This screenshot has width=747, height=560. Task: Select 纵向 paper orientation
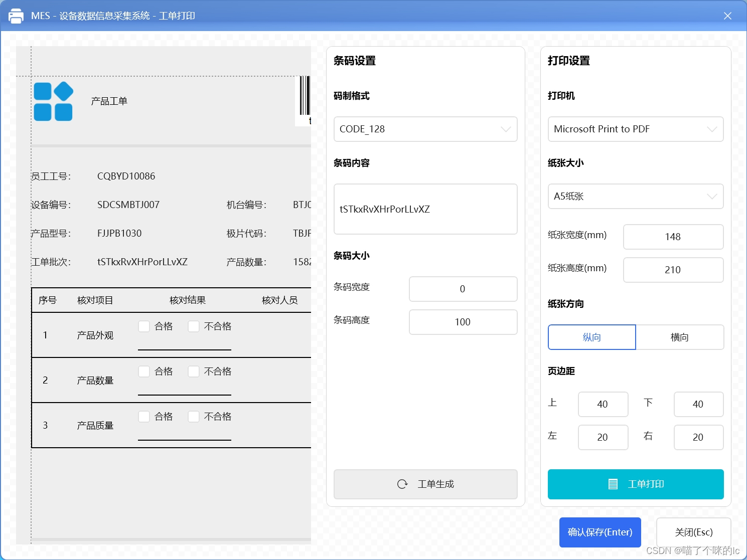(592, 337)
